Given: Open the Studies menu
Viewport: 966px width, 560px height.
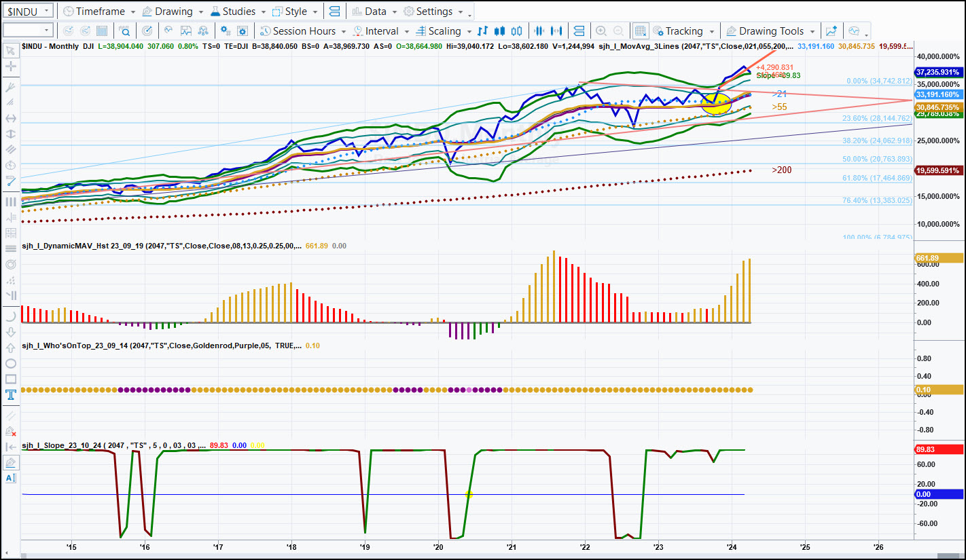Looking at the screenshot, I should tap(238, 12).
